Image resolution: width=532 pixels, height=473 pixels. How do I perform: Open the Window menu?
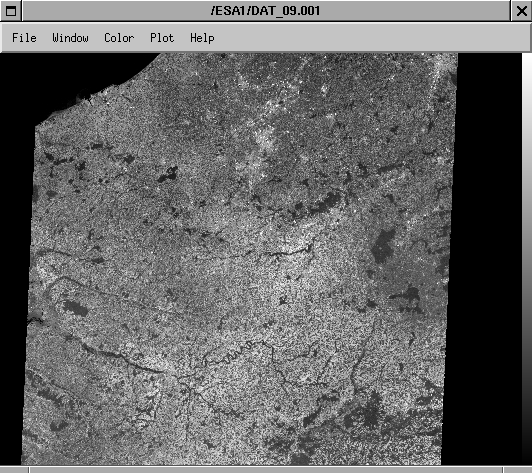click(70, 38)
